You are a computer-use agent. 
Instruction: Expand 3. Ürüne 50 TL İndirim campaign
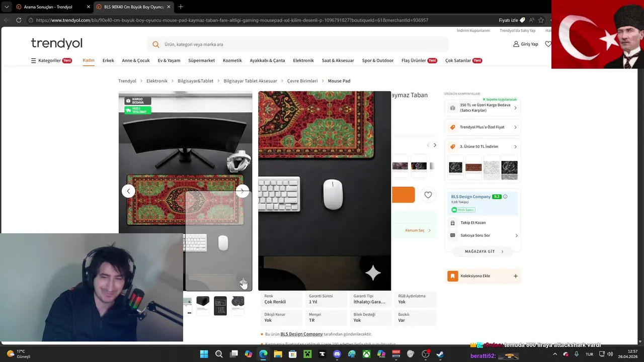point(483,147)
